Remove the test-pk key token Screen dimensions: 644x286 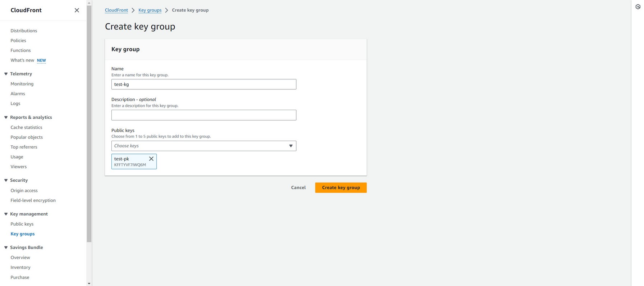[x=151, y=159]
